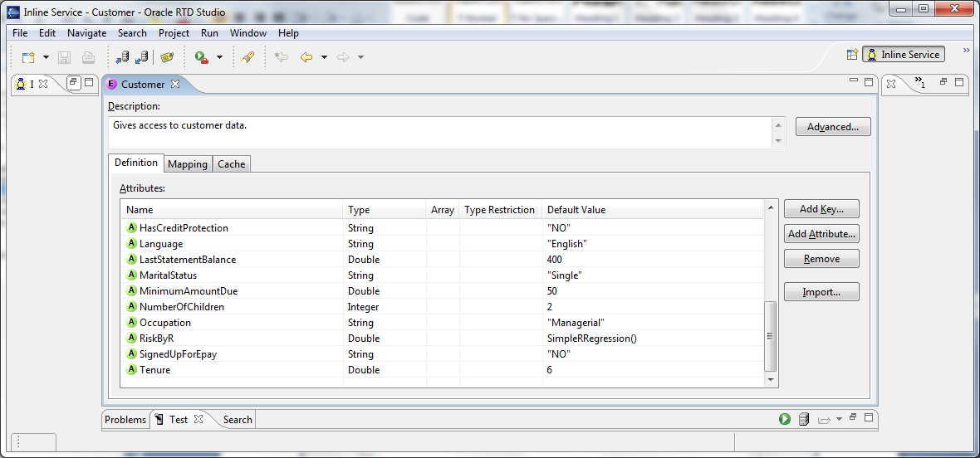The height and width of the screenshot is (458, 980).
Task: Open the Run menu
Action: (x=209, y=33)
